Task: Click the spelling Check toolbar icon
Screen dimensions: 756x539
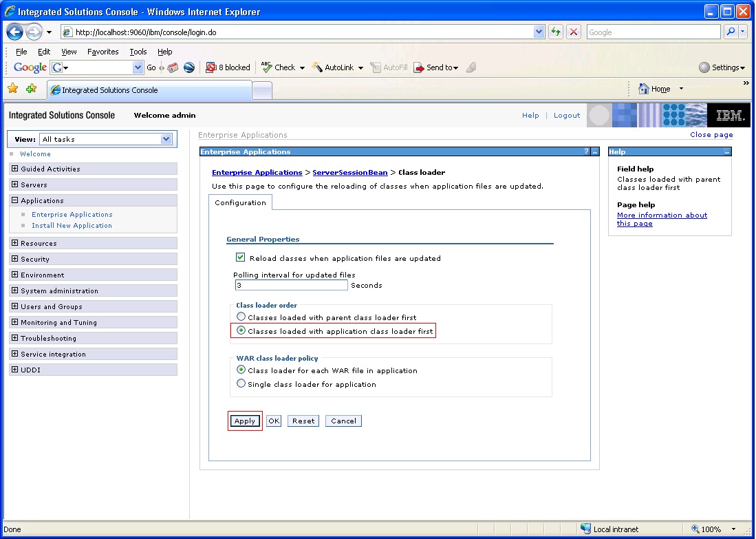Action: click(x=267, y=67)
